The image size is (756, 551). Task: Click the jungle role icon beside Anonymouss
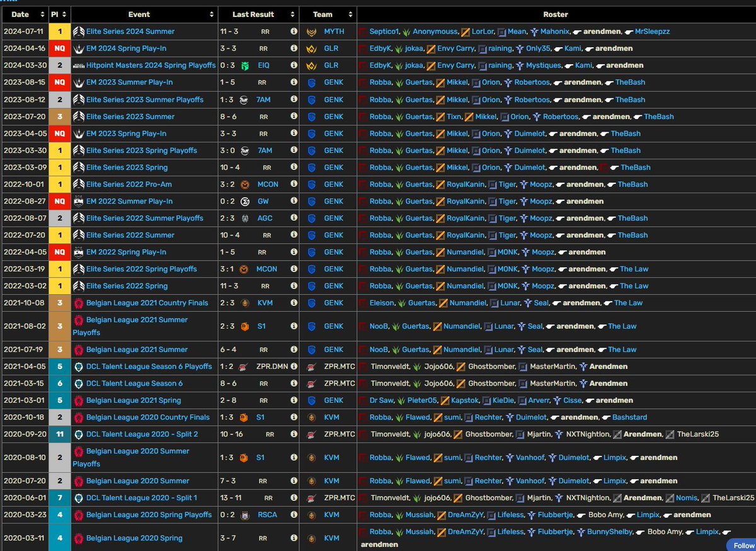[x=407, y=31]
